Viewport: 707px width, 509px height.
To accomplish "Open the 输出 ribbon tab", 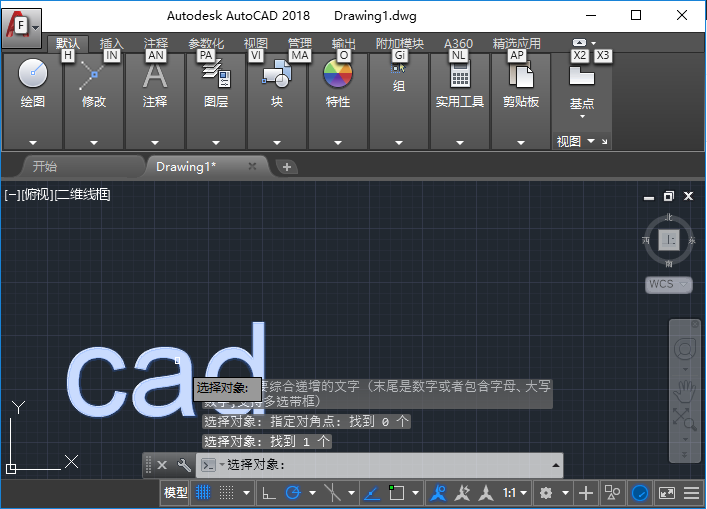I will (x=344, y=43).
